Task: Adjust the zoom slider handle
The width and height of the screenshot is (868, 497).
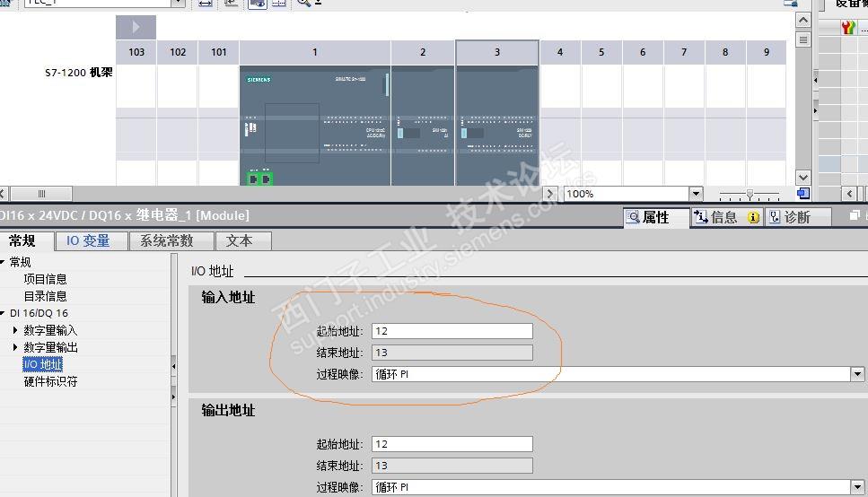Action: [x=750, y=194]
